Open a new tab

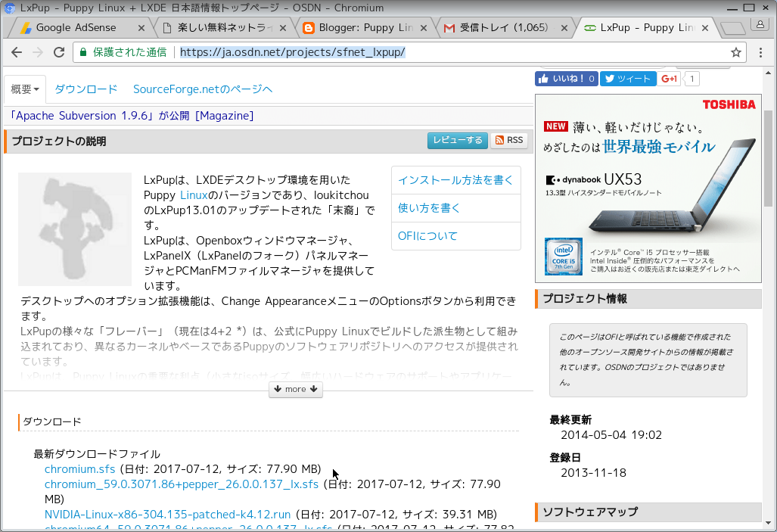[732, 29]
